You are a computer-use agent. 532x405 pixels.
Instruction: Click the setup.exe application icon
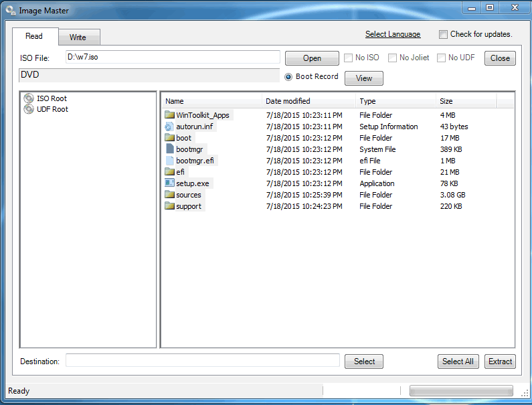[169, 183]
